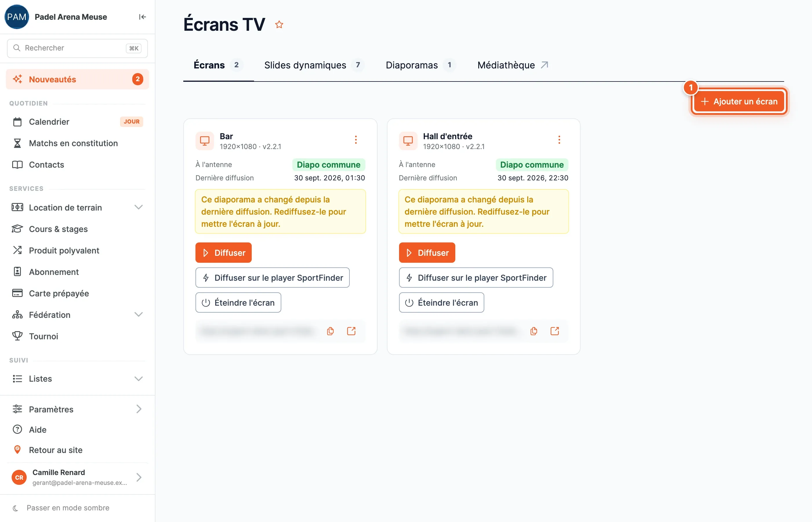Go to Matchs en constitution
Viewport: 812px width, 522px height.
point(77,143)
